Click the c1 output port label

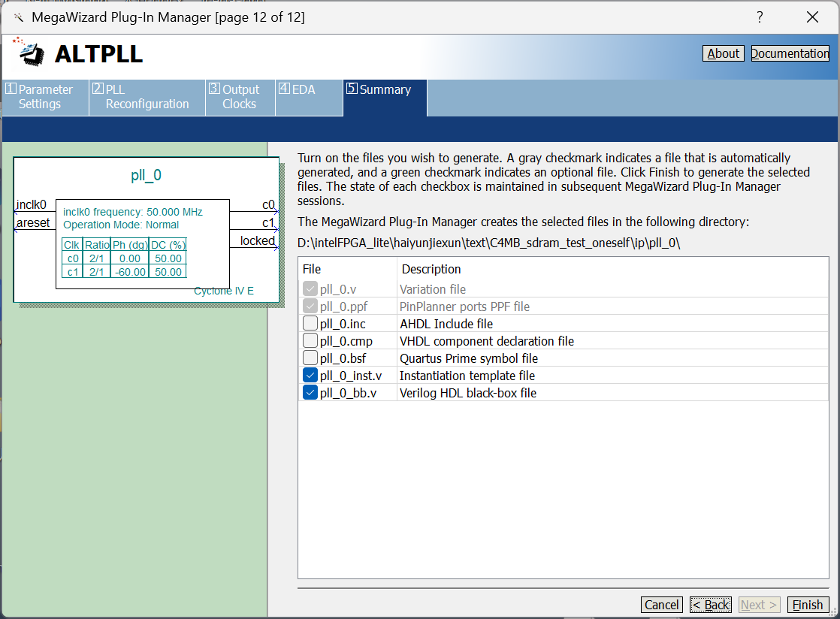[268, 223]
